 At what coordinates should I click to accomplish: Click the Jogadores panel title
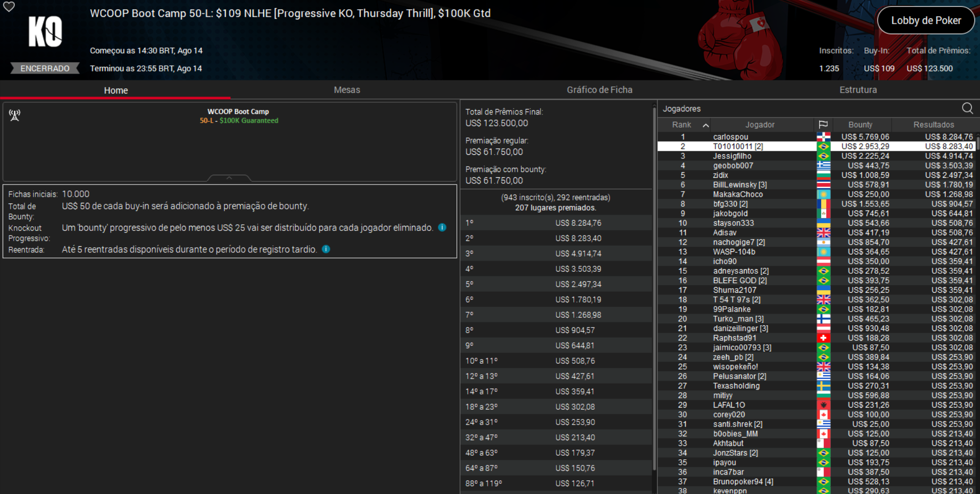(x=682, y=109)
